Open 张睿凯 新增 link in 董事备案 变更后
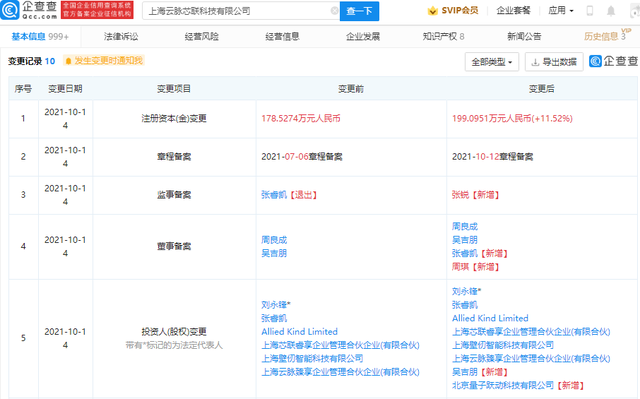This screenshot has height=399, width=640. (464, 253)
